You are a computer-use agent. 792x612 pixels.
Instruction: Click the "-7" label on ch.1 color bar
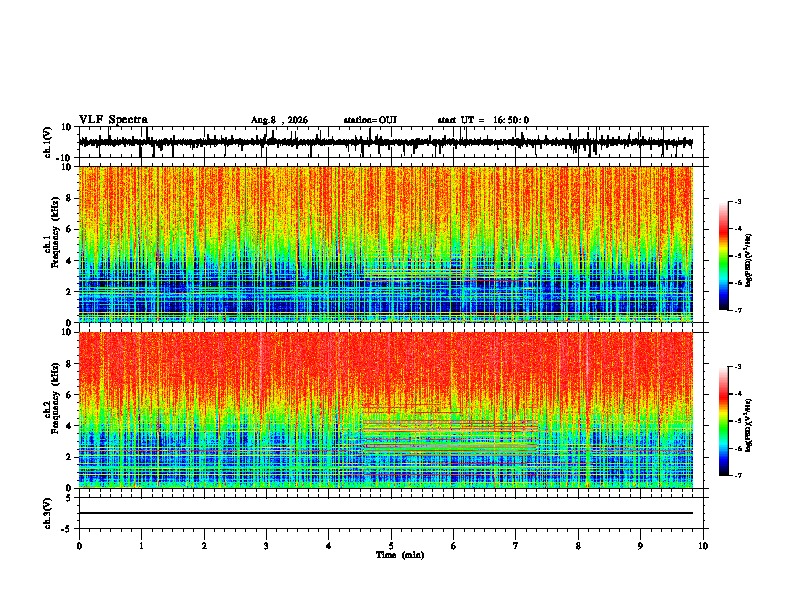(x=737, y=310)
